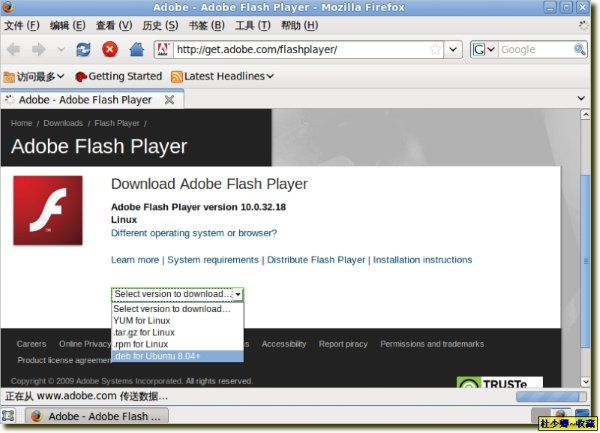Image resolution: width=600 pixels, height=433 pixels.
Task: Open the 查看 (V) menu
Action: (114, 26)
